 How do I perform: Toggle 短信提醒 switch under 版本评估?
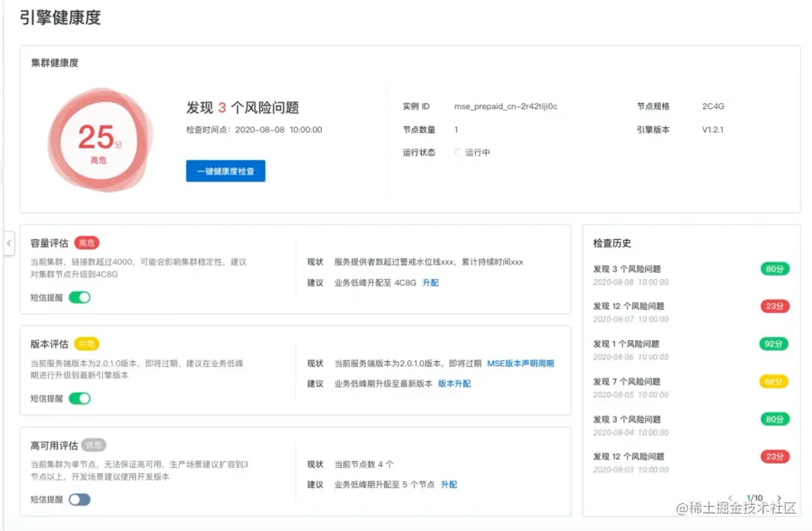(80, 399)
